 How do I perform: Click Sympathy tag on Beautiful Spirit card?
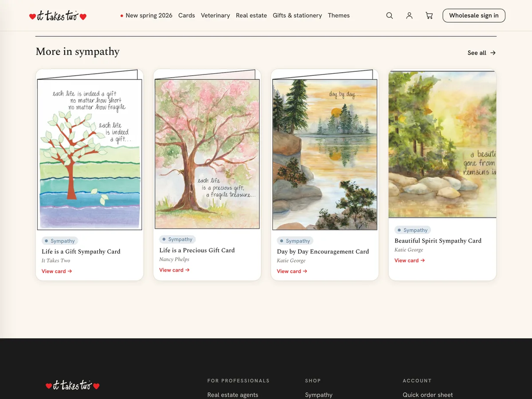tap(413, 230)
